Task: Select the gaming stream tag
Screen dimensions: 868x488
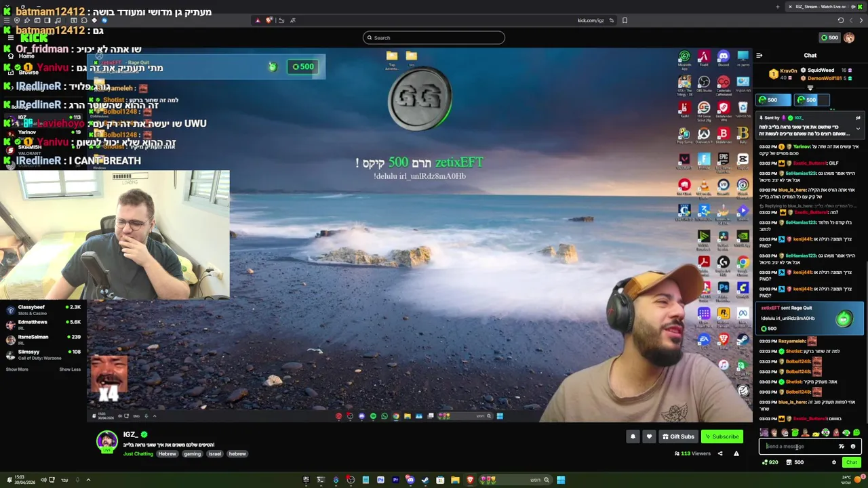Action: pyautogui.click(x=193, y=453)
